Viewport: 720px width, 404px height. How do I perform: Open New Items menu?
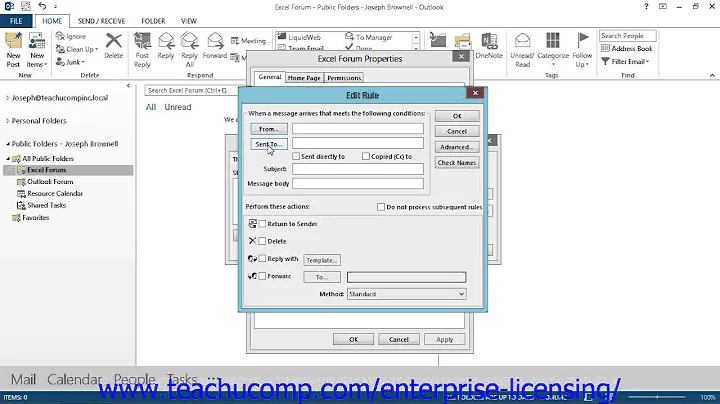click(x=37, y=50)
